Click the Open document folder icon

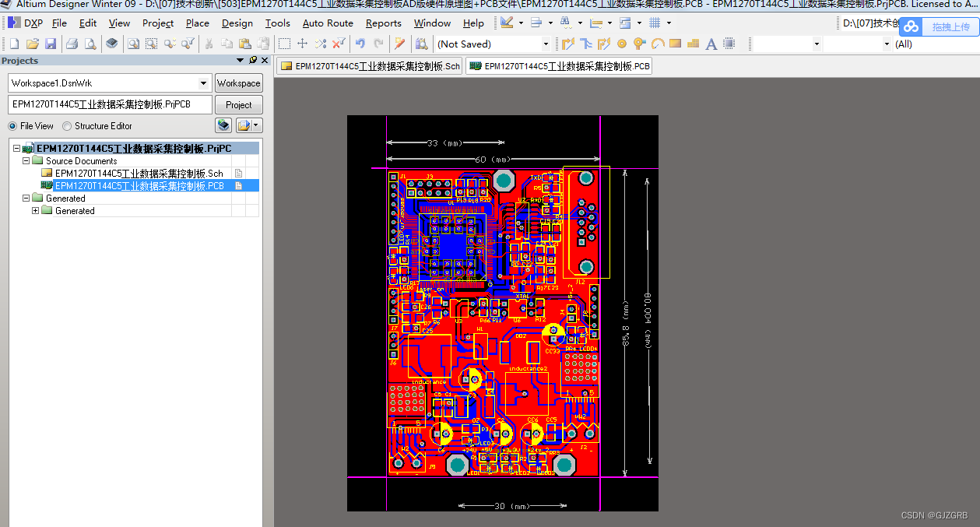33,44
